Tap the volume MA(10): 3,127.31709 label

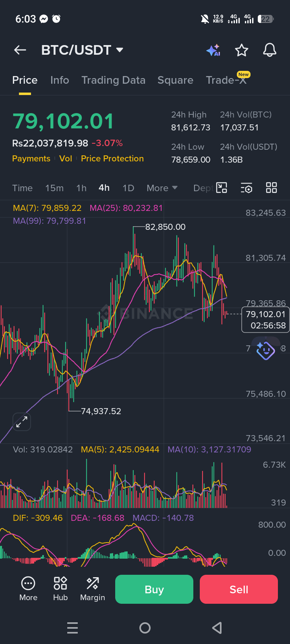pyautogui.click(x=209, y=450)
